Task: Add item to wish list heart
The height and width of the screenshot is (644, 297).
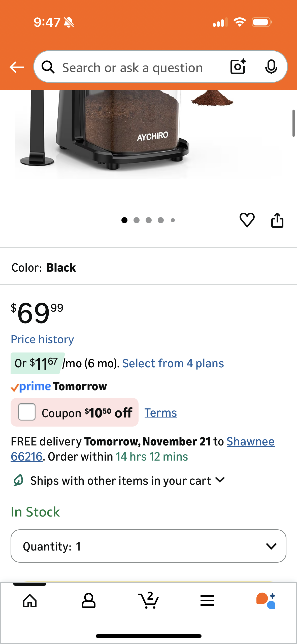Action: pos(247,220)
